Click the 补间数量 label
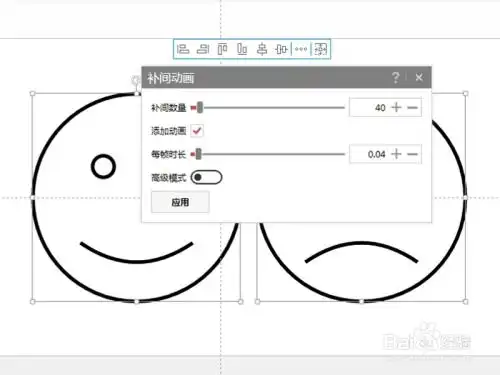Viewport: 500px width, 375px height. (x=168, y=108)
